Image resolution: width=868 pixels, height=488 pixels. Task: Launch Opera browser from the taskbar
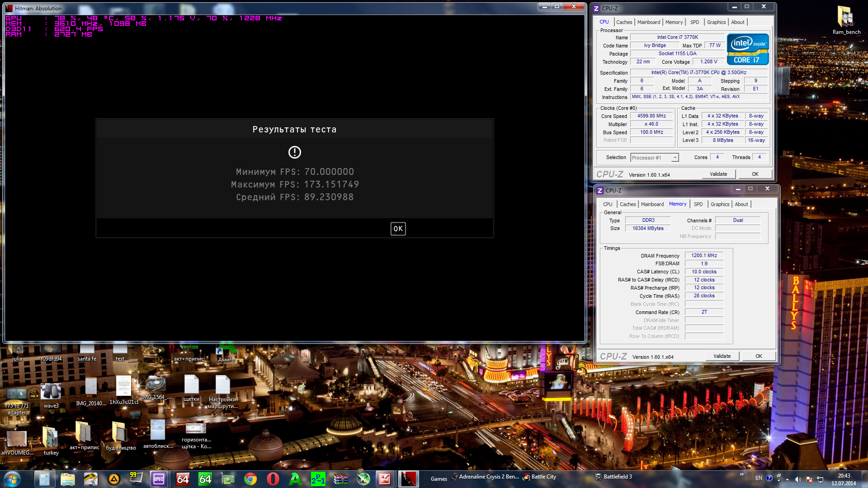(x=273, y=479)
